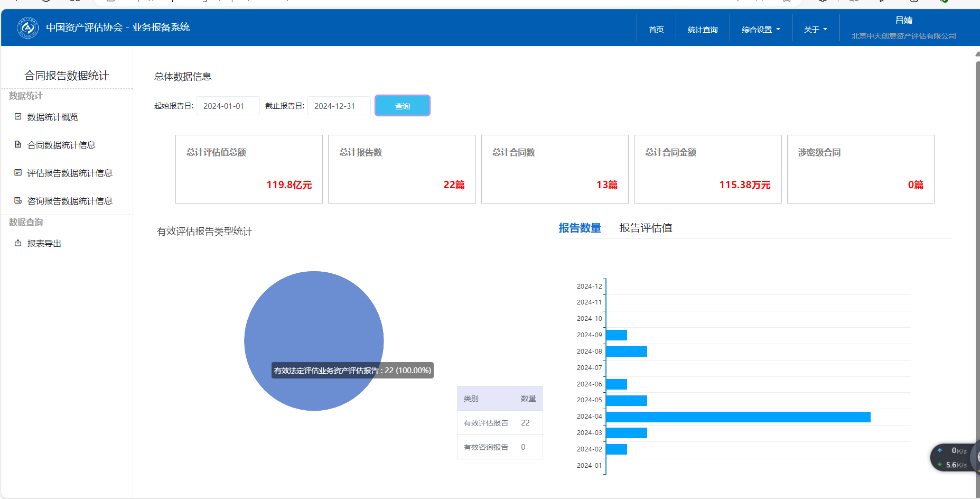This screenshot has height=499, width=980.
Task: Click the 截止报告日 date field
Action: (x=339, y=106)
